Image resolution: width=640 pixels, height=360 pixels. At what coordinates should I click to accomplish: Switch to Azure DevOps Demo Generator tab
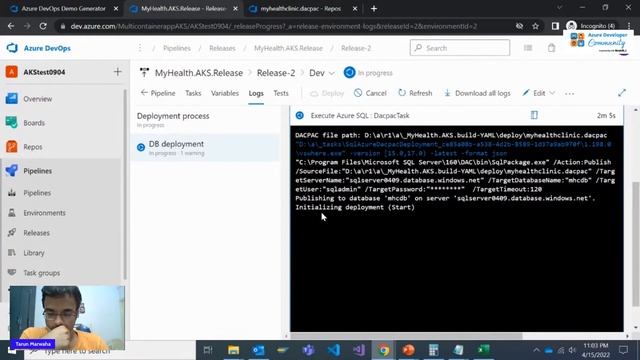click(63, 9)
